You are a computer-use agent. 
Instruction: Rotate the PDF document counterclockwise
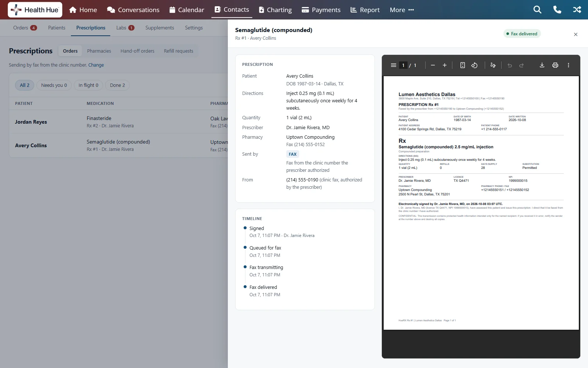(474, 65)
